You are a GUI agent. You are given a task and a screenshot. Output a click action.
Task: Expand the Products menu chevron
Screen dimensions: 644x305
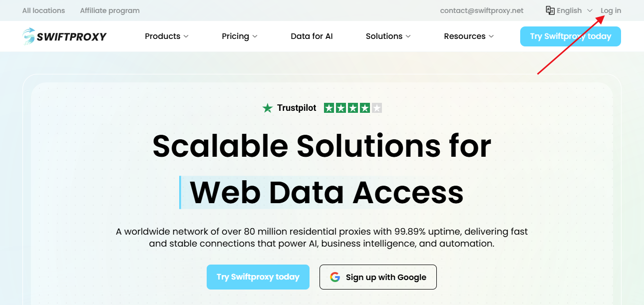pos(186,36)
